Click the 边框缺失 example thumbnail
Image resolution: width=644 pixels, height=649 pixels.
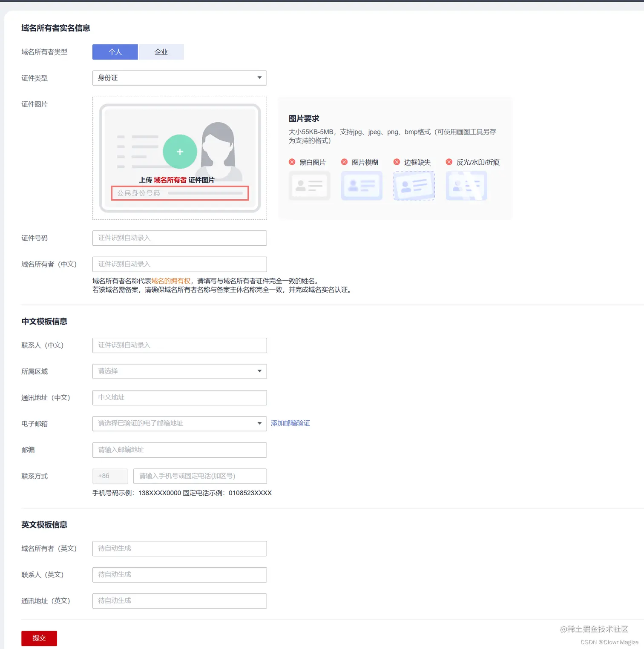coord(414,186)
